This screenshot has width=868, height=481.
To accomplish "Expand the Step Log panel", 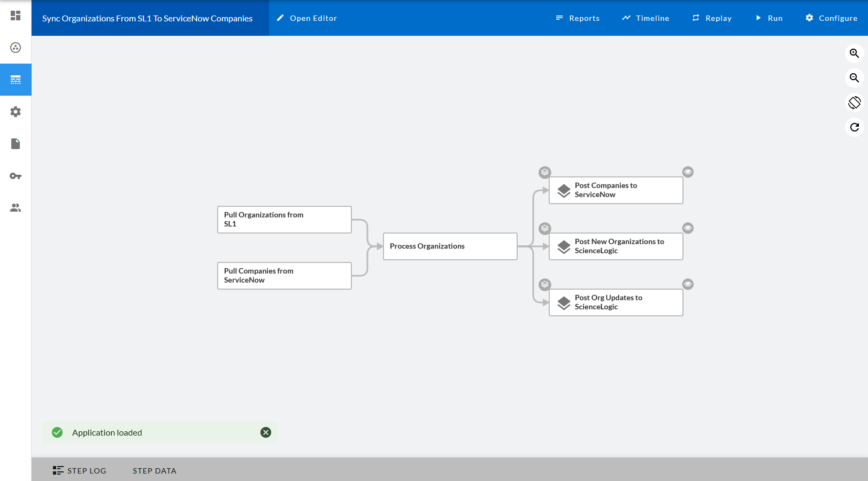I will (x=80, y=470).
